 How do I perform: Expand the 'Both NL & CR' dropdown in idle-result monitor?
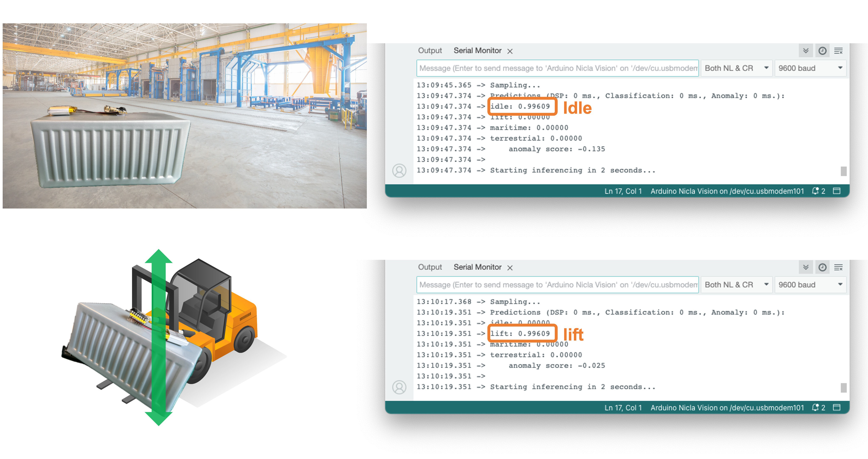click(737, 68)
